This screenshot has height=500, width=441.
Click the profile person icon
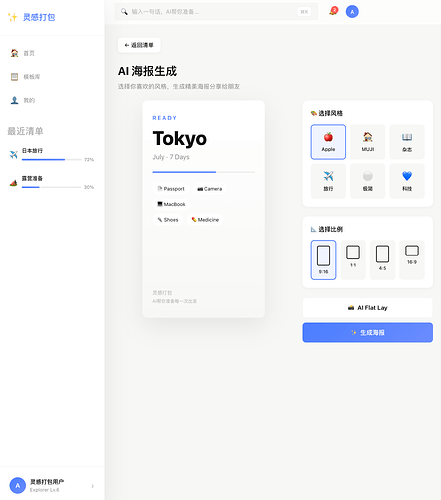point(14,100)
